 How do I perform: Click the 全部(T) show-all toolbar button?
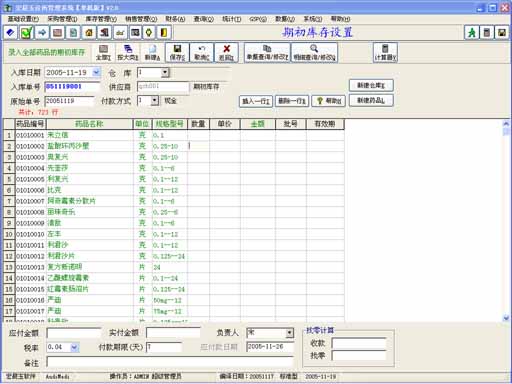(x=103, y=52)
